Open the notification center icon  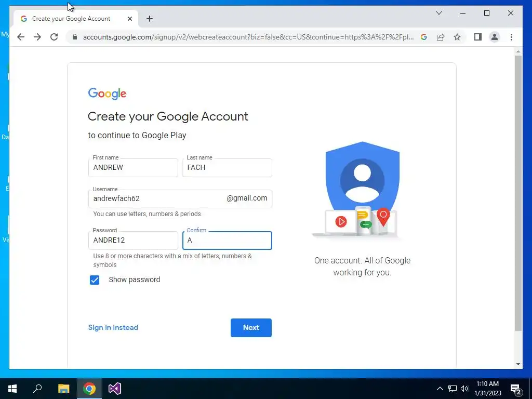[x=516, y=389]
